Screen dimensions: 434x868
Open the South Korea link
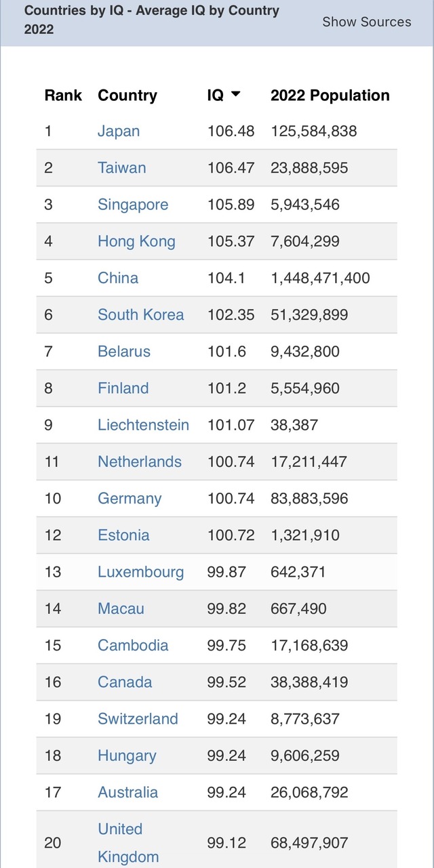pos(140,314)
